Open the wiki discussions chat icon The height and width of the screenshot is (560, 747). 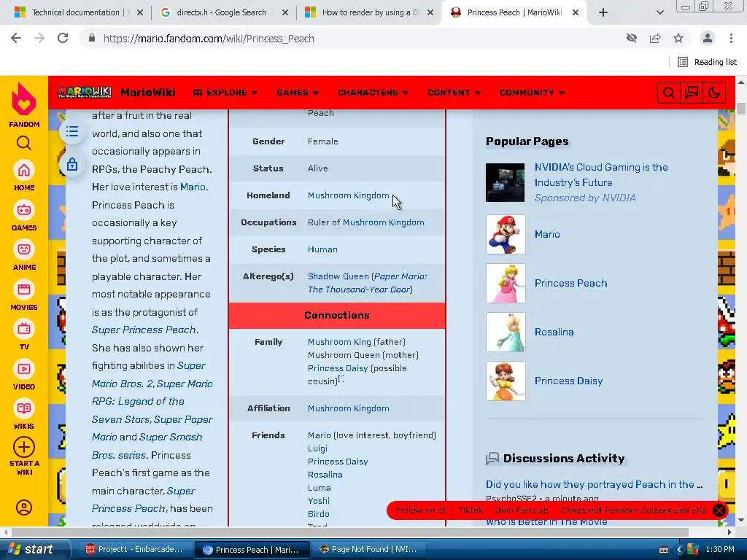coord(692,93)
